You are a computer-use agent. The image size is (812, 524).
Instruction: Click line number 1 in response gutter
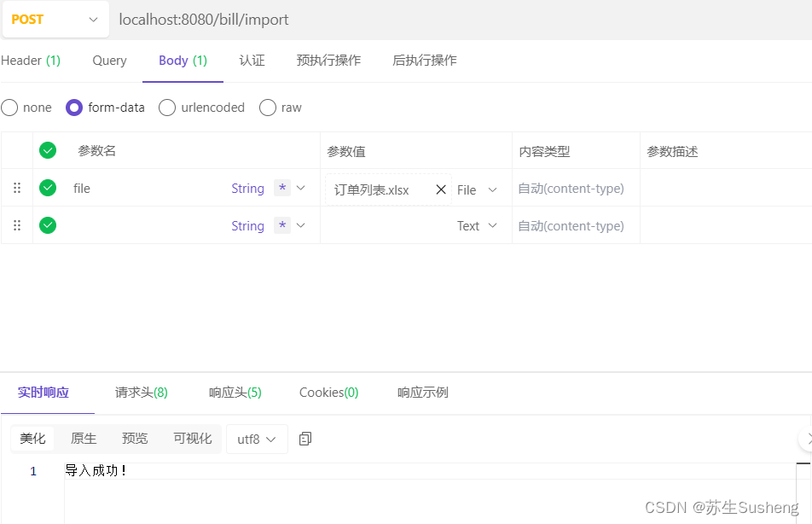[x=33, y=471]
